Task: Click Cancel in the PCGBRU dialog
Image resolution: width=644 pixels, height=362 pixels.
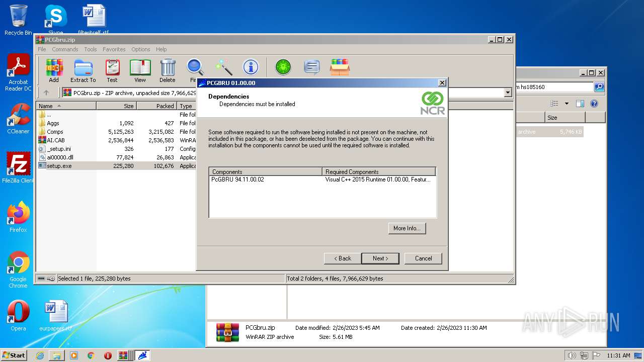Action: [423, 258]
